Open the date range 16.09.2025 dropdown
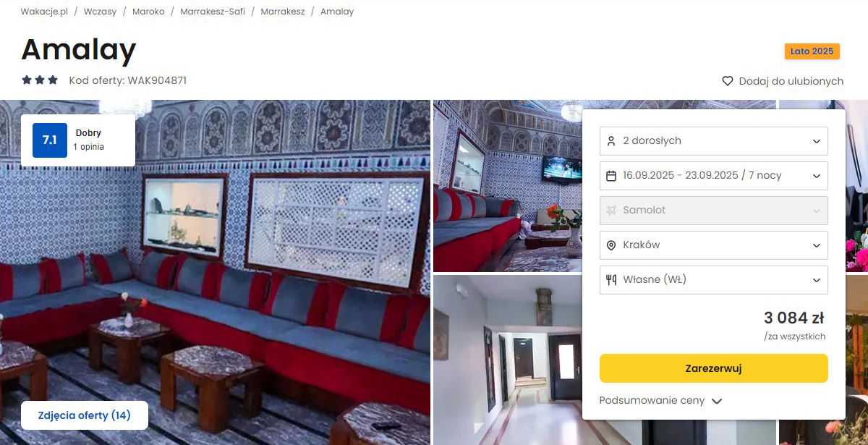The image size is (868, 445). coord(714,175)
